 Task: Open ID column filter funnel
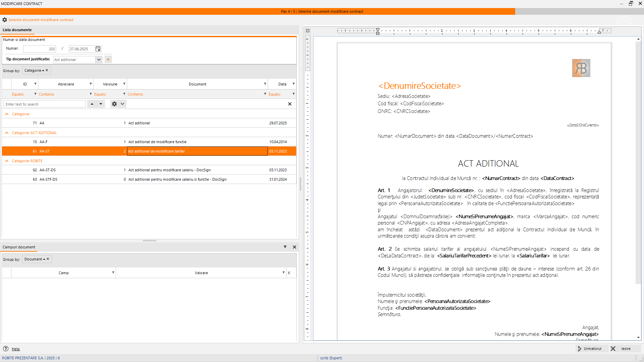coord(35,84)
